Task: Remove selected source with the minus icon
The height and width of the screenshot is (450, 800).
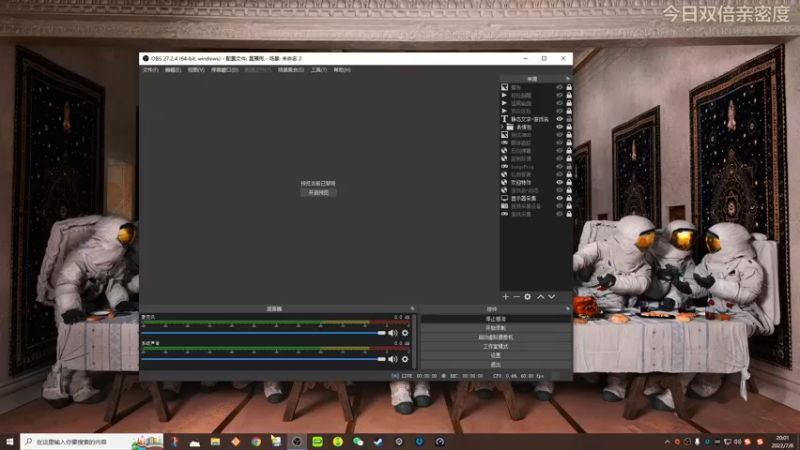Action: 516,296
